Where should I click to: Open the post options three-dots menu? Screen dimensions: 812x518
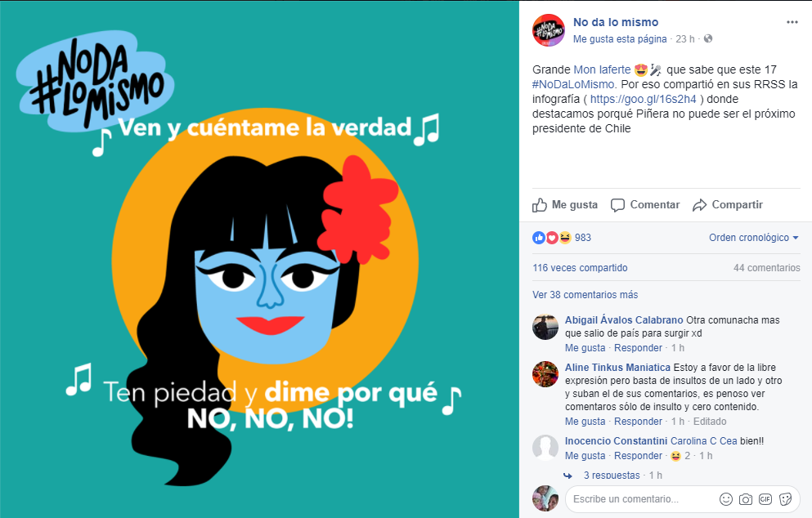[792, 22]
